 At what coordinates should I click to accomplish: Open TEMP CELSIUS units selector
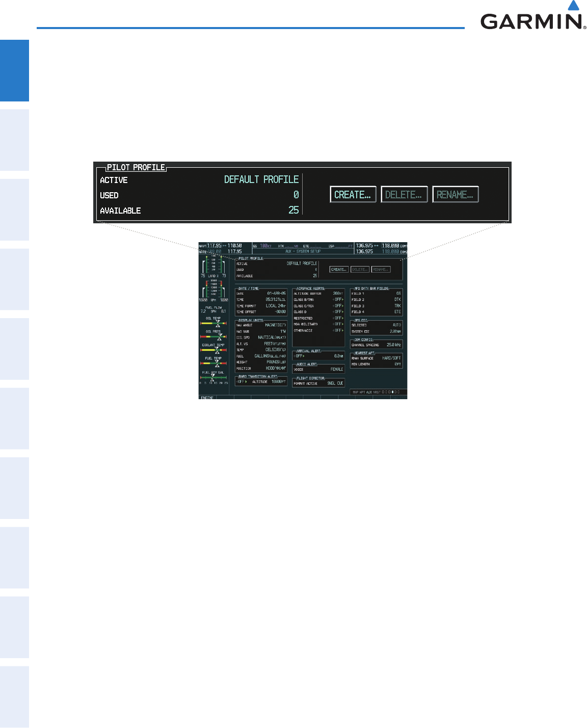(276, 350)
